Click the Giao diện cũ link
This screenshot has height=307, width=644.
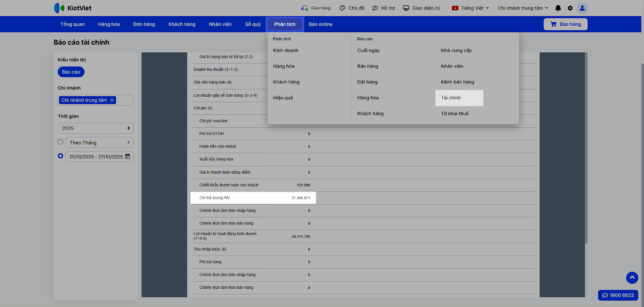click(x=426, y=8)
